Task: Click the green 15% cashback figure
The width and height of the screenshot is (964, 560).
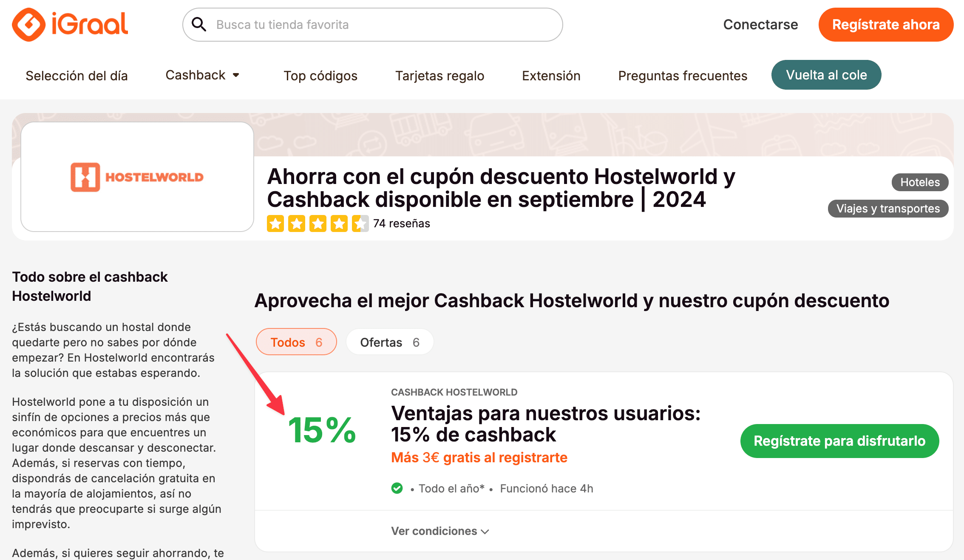Action: click(x=322, y=430)
